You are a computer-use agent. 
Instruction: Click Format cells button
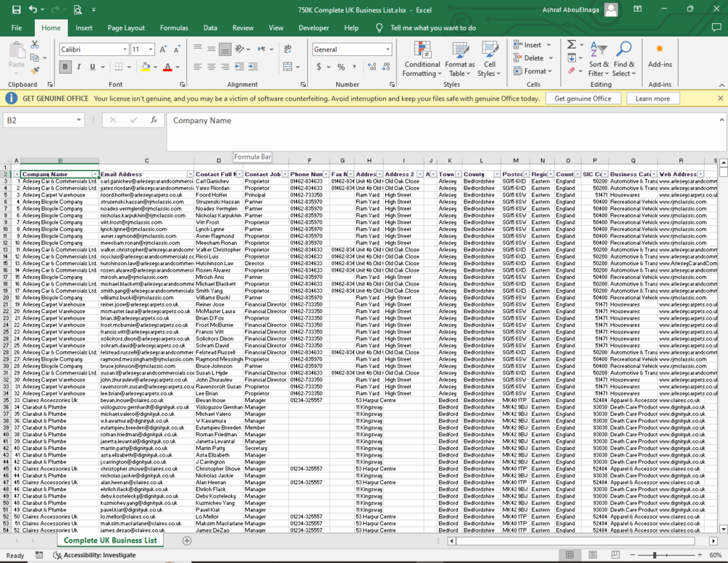tap(532, 71)
